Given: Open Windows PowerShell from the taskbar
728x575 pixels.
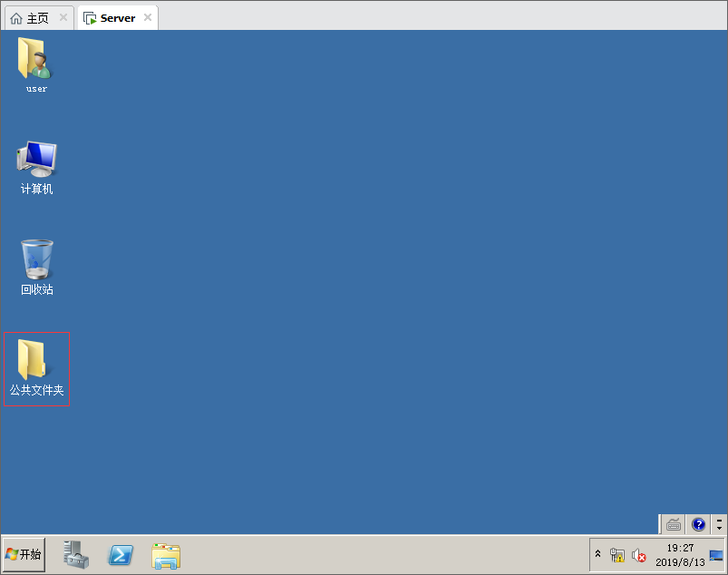Looking at the screenshot, I should click(x=121, y=554).
